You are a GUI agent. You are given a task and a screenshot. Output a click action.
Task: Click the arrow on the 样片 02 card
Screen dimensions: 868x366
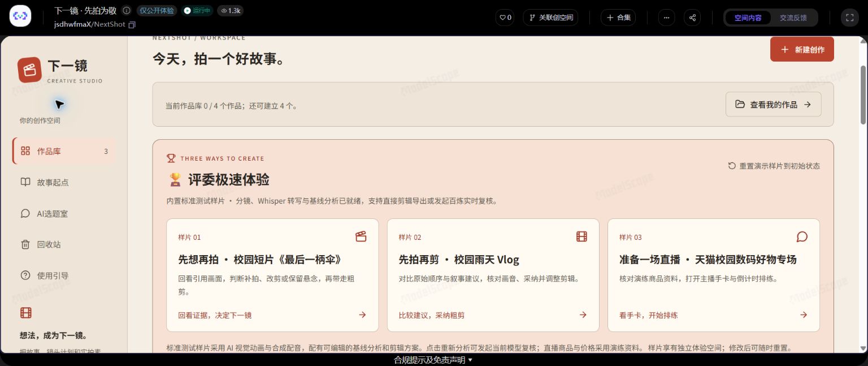tap(583, 315)
